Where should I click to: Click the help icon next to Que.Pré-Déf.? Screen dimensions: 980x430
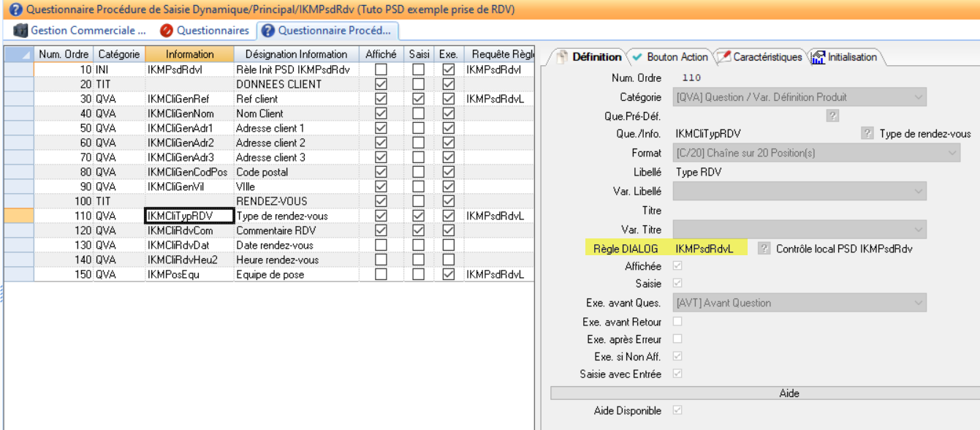[x=832, y=116]
